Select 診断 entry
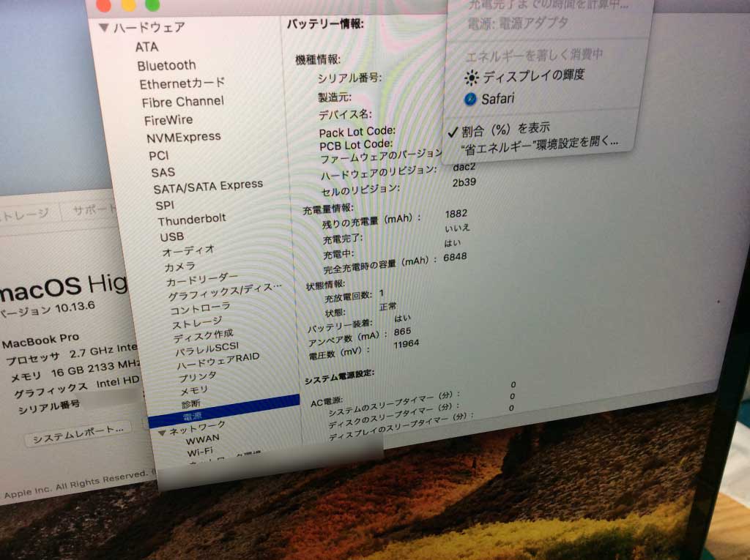Viewport: 750px width, 560px height. point(191,404)
